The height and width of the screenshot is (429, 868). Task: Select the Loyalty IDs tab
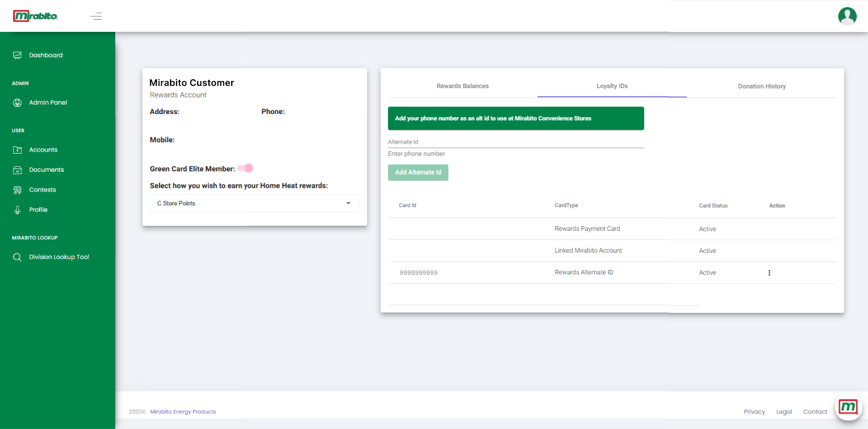coord(612,86)
